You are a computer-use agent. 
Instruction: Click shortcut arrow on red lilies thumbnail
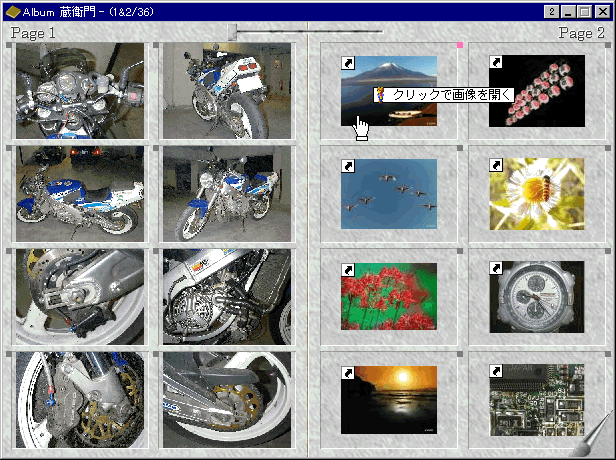pyautogui.click(x=348, y=270)
